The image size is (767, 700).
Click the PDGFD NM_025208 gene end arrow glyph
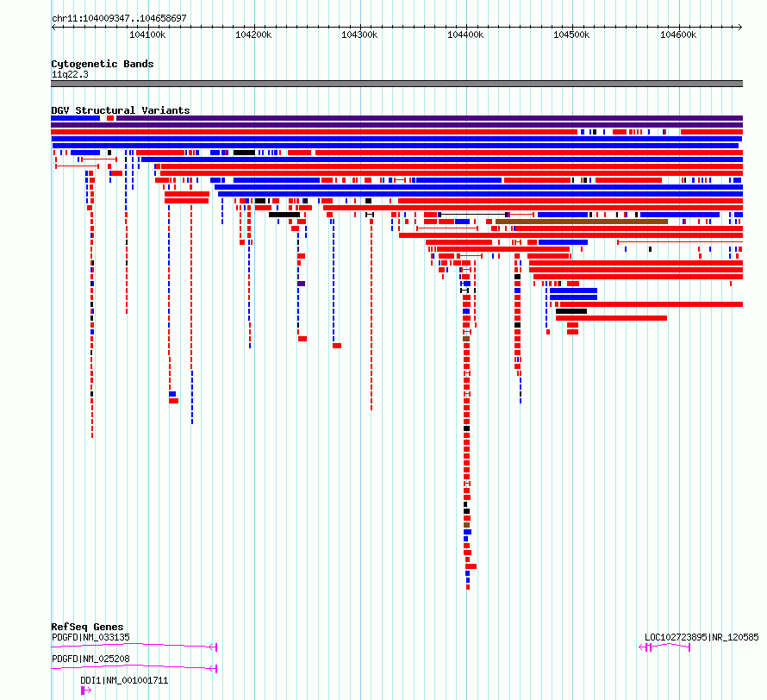point(213,669)
